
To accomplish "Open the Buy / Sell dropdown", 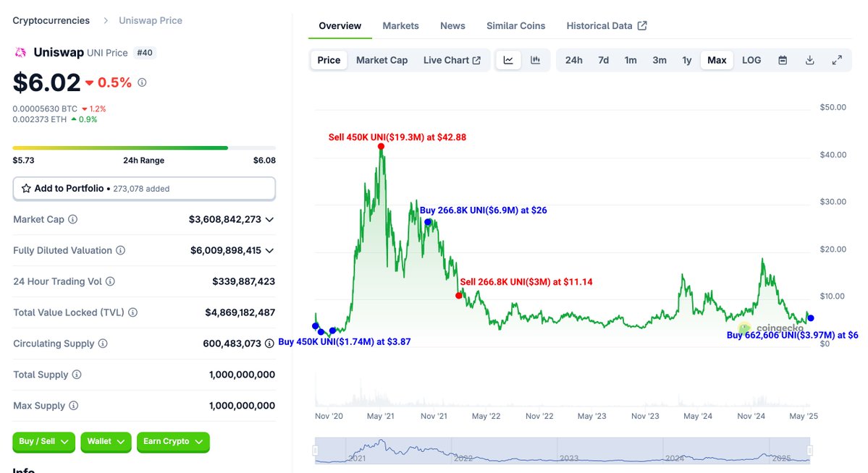I will (43, 441).
